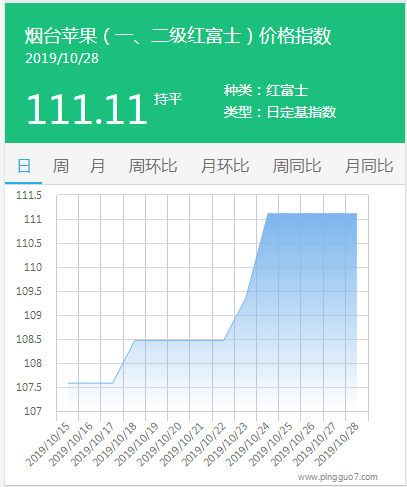Click the y-axis label 111.5
This screenshot has width=407, height=487.
click(x=29, y=195)
